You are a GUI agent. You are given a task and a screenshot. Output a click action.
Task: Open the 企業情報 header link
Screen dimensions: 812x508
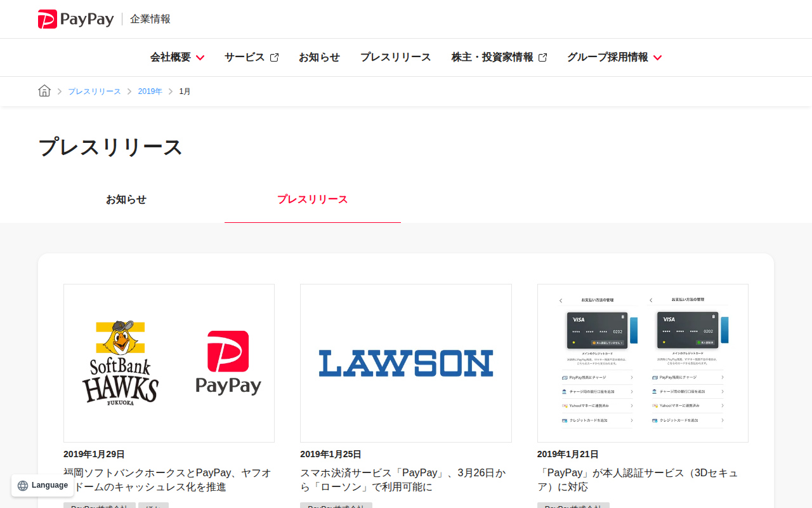[150, 19]
